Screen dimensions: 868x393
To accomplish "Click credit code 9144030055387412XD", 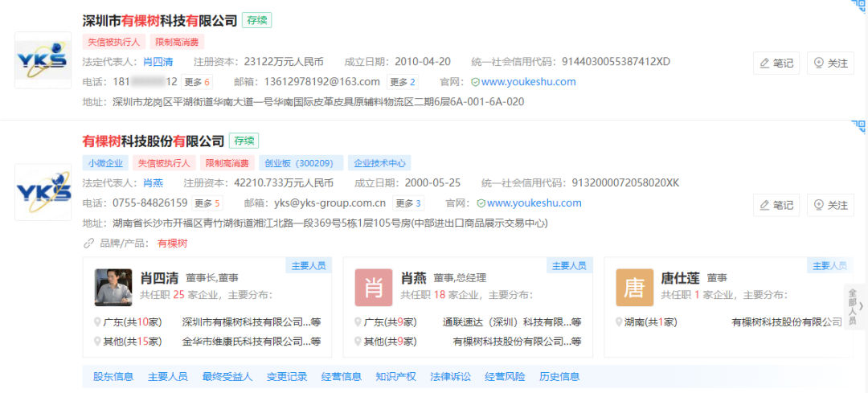I will 616,61.
